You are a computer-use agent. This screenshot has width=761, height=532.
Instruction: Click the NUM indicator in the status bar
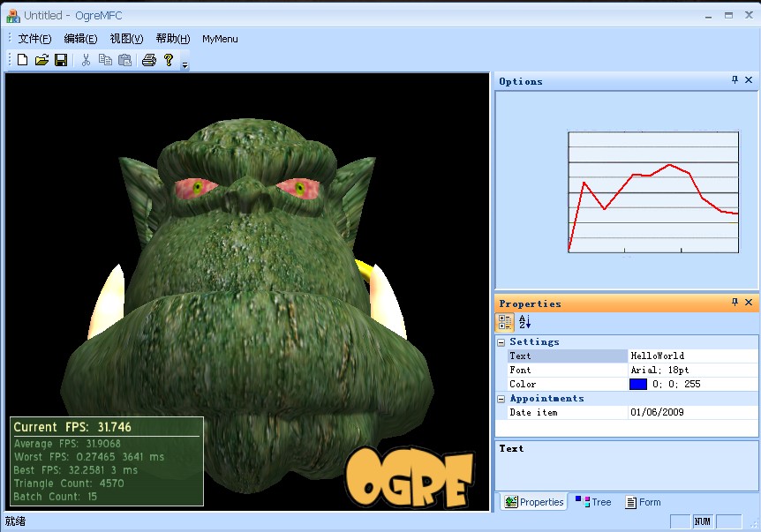click(702, 521)
